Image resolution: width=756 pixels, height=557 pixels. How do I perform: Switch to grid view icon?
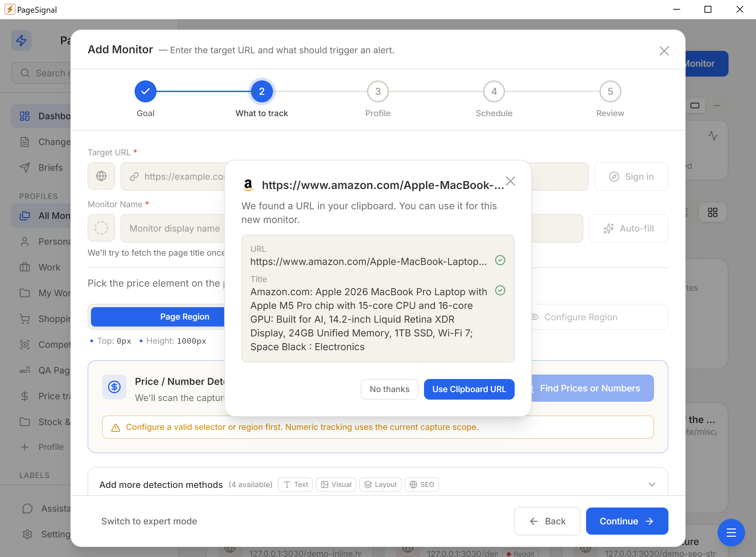pyautogui.click(x=713, y=212)
